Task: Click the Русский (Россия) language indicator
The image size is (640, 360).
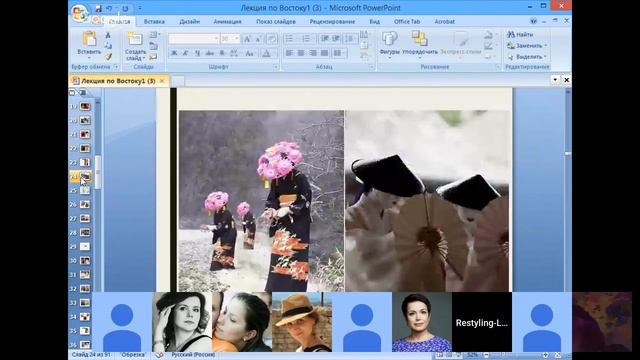Action: coord(193,355)
